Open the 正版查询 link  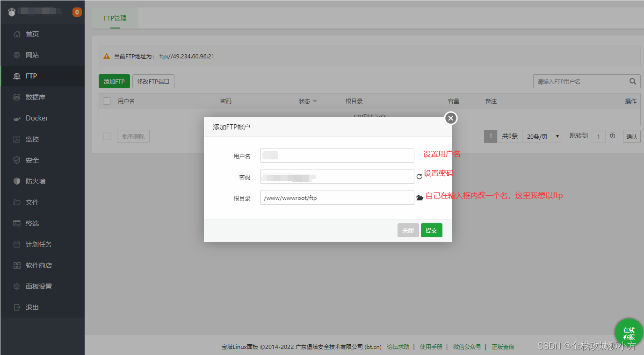tap(503, 347)
